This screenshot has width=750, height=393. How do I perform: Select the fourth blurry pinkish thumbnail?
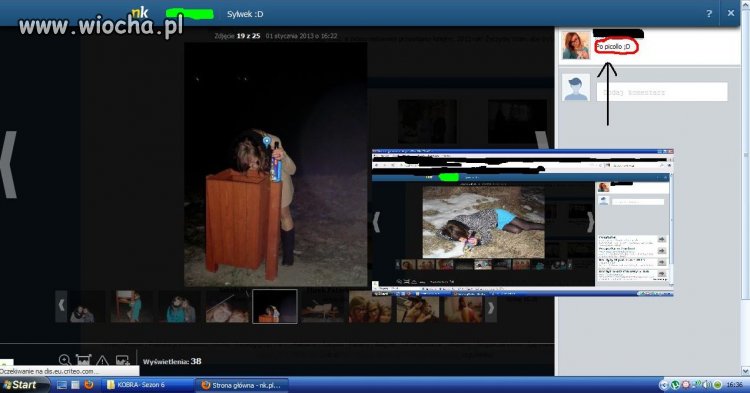227,307
